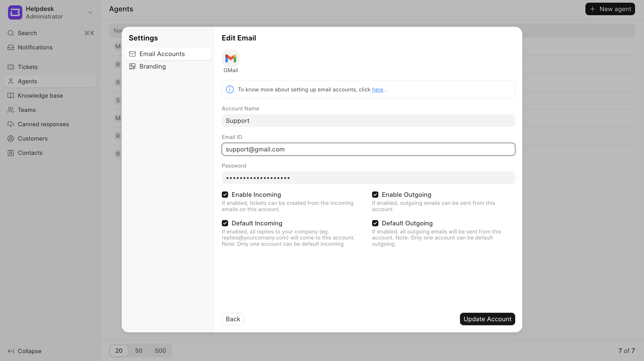This screenshot has width=644, height=361.
Task: Select Email Accounts settings tab
Action: [x=168, y=54]
